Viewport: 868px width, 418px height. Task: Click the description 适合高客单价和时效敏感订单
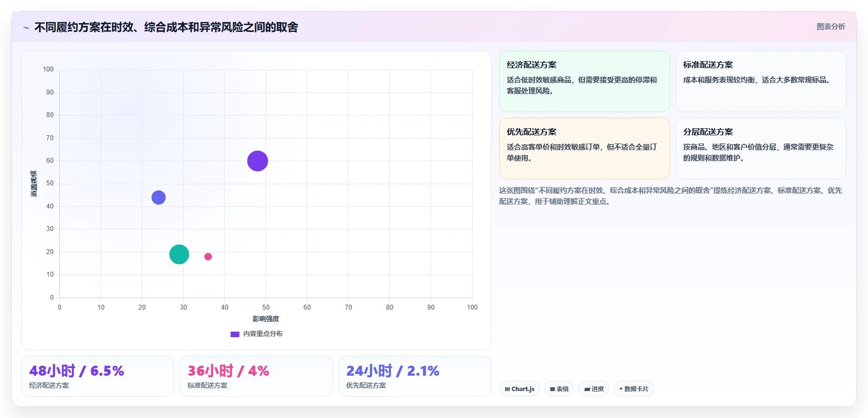582,152
